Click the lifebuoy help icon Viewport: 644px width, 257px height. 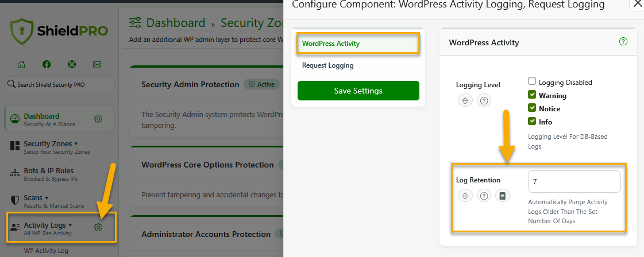pyautogui.click(x=72, y=64)
